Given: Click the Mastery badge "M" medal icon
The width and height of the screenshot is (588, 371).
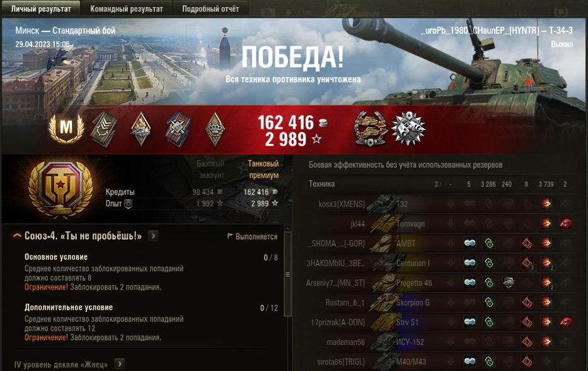Looking at the screenshot, I should coord(66,129).
